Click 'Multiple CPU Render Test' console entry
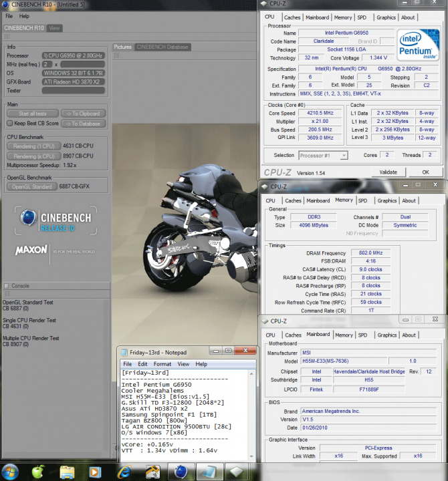The width and height of the screenshot is (448, 481). click(x=31, y=338)
